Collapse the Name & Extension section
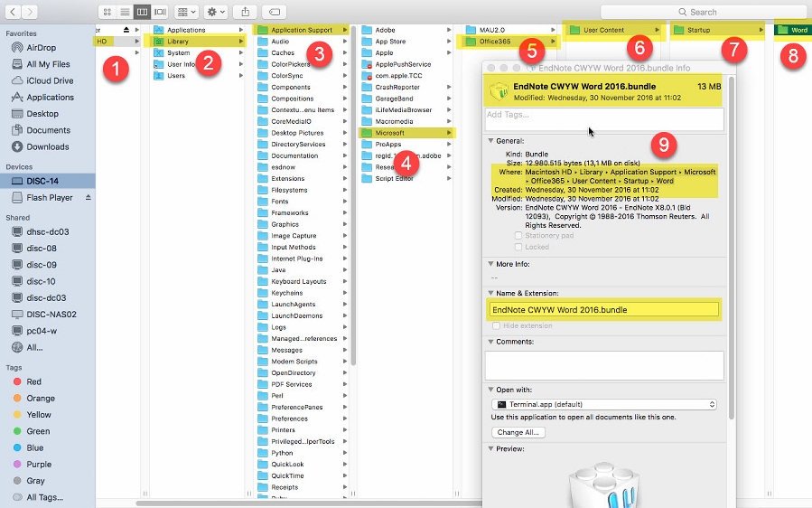 tap(490, 293)
